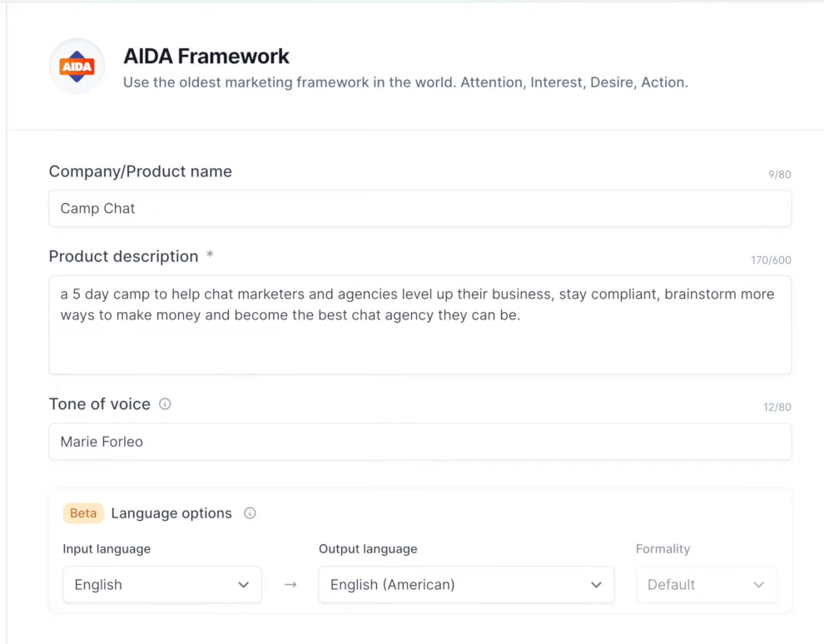824x644 pixels.
Task: Click the Language options label
Action: (x=171, y=513)
